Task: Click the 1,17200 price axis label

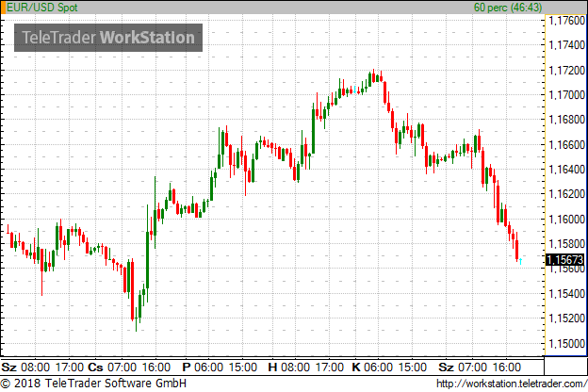Action: [x=566, y=70]
